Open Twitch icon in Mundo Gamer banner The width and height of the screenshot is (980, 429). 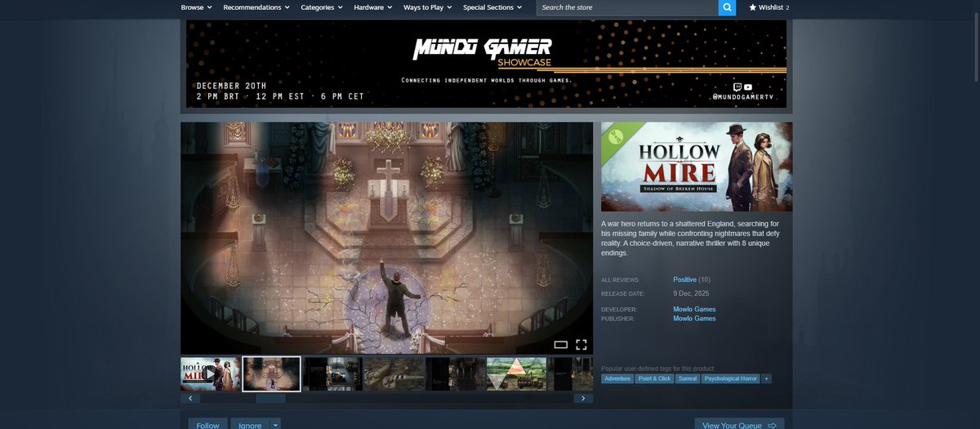737,87
